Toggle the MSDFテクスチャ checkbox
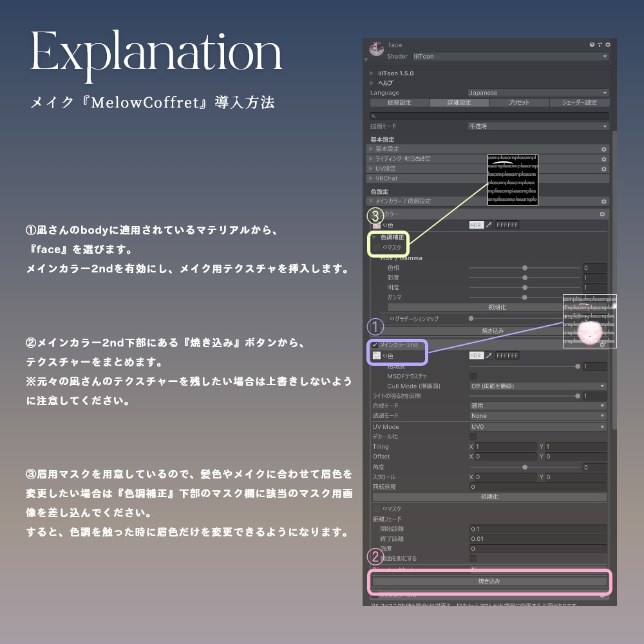This screenshot has height=644, width=644. [x=473, y=375]
